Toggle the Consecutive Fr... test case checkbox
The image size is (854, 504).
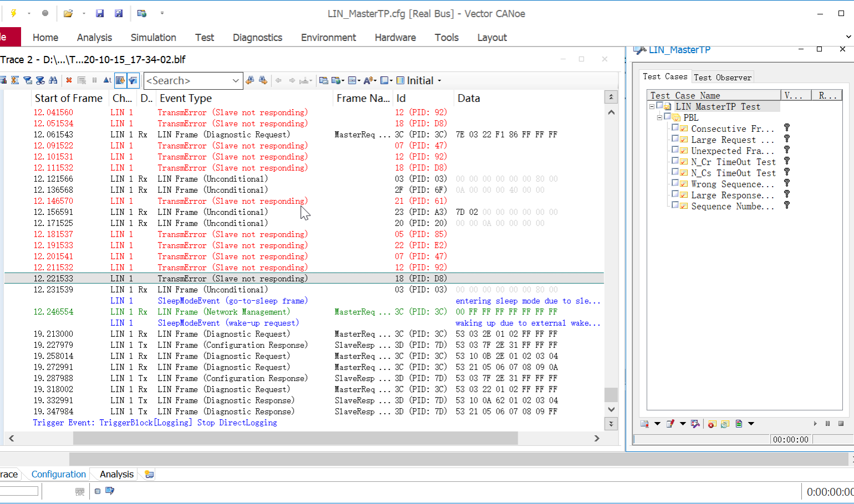point(675,127)
